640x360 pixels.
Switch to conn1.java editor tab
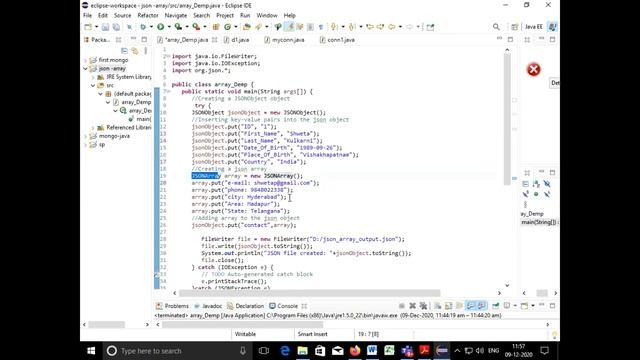point(337,40)
